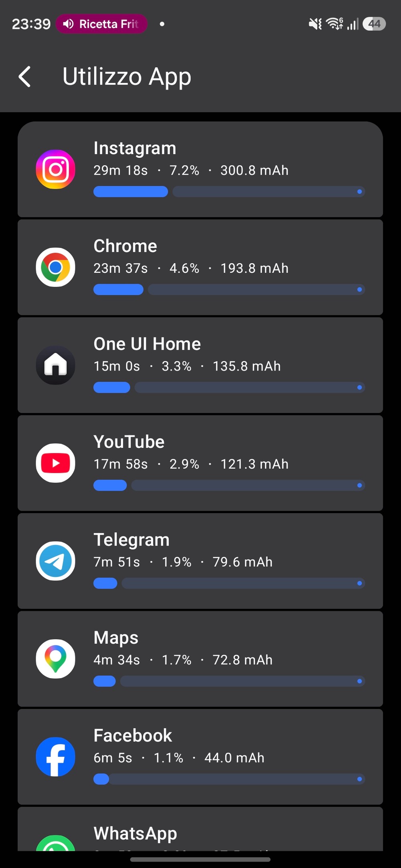The image size is (401, 868).
Task: Select the Maps entry title
Action: 116,638
